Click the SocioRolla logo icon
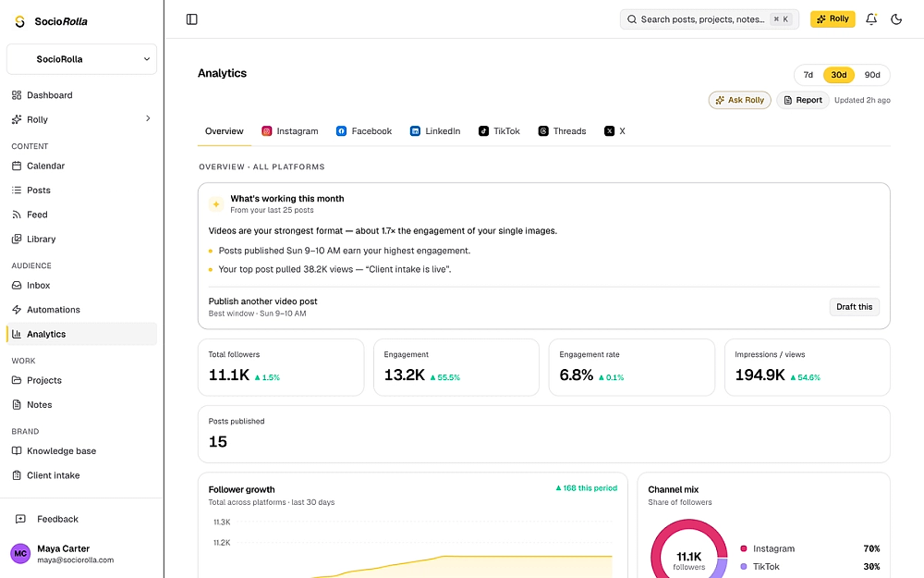Viewport: 924px width, 578px height. 20,21
